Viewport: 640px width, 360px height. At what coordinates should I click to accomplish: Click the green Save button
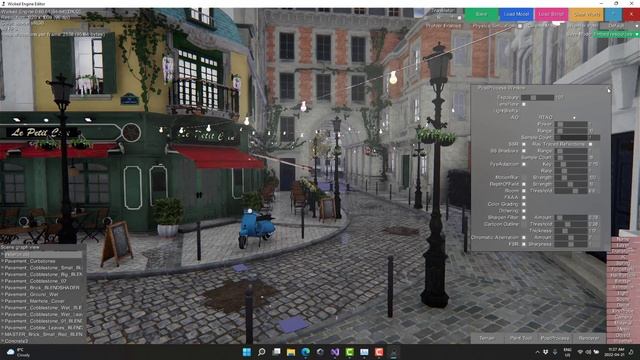[x=481, y=14]
